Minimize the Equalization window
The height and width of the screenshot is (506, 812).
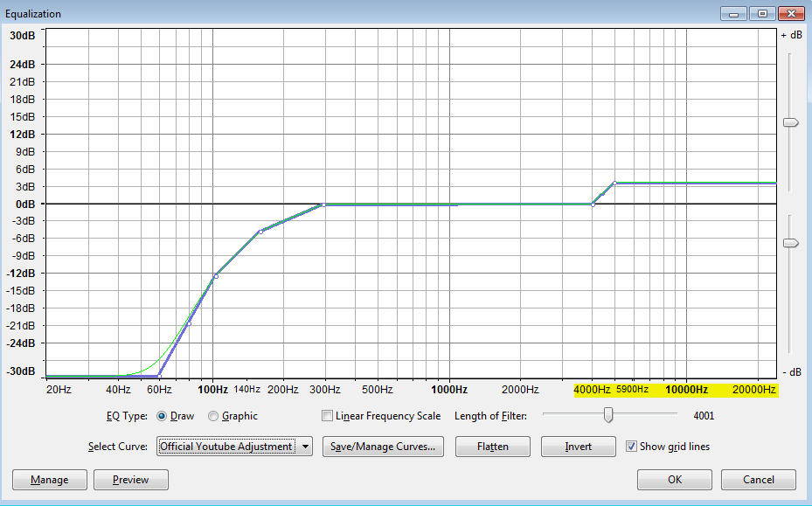pyautogui.click(x=734, y=13)
